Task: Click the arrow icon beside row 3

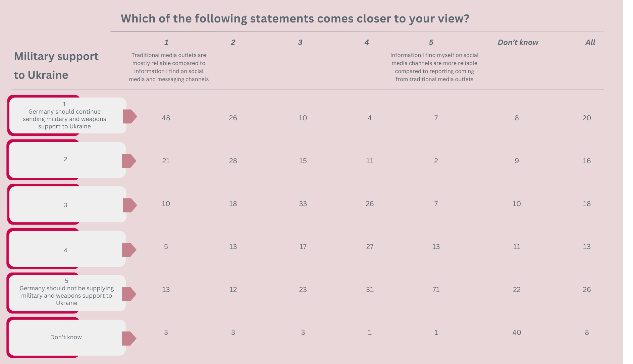Action: tap(130, 205)
